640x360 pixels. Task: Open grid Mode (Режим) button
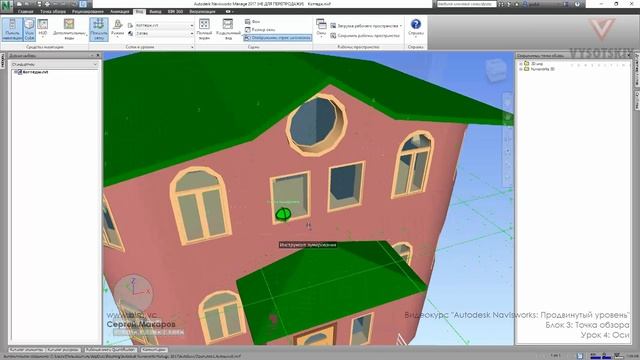click(x=118, y=29)
